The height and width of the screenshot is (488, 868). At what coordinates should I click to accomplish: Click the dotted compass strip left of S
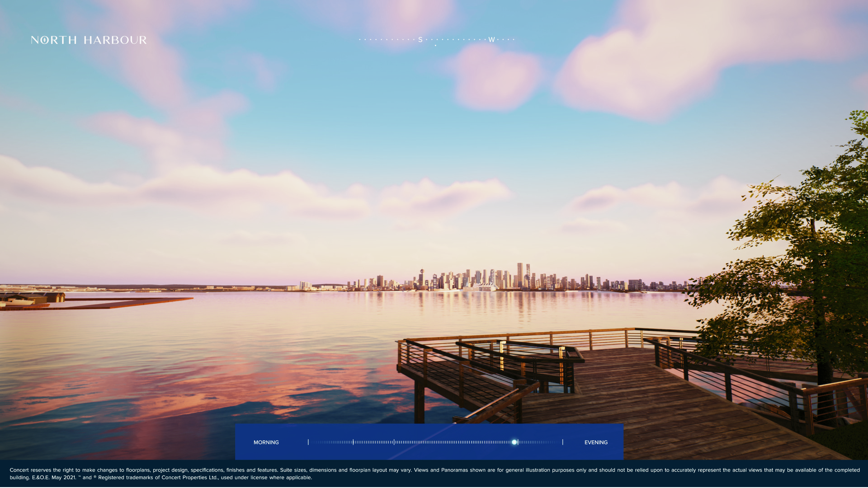387,40
